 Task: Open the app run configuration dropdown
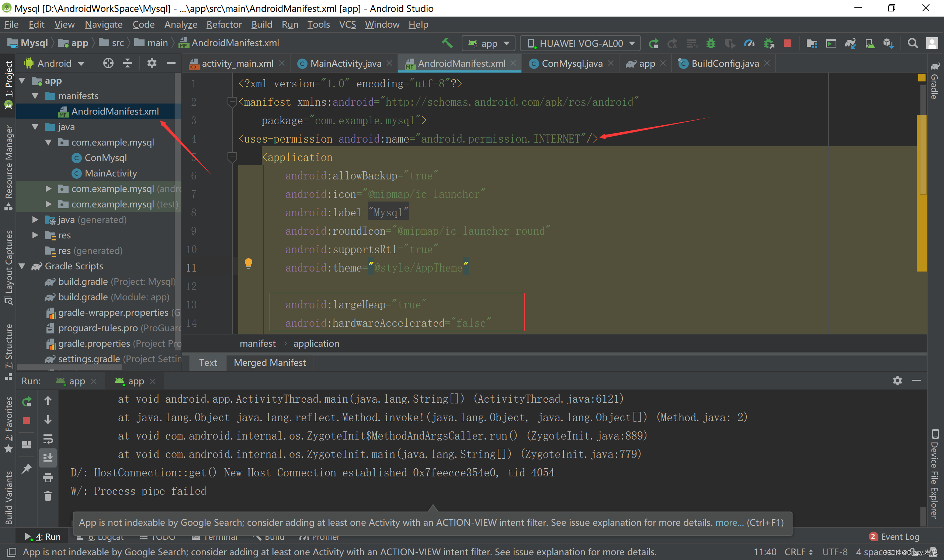click(x=489, y=43)
